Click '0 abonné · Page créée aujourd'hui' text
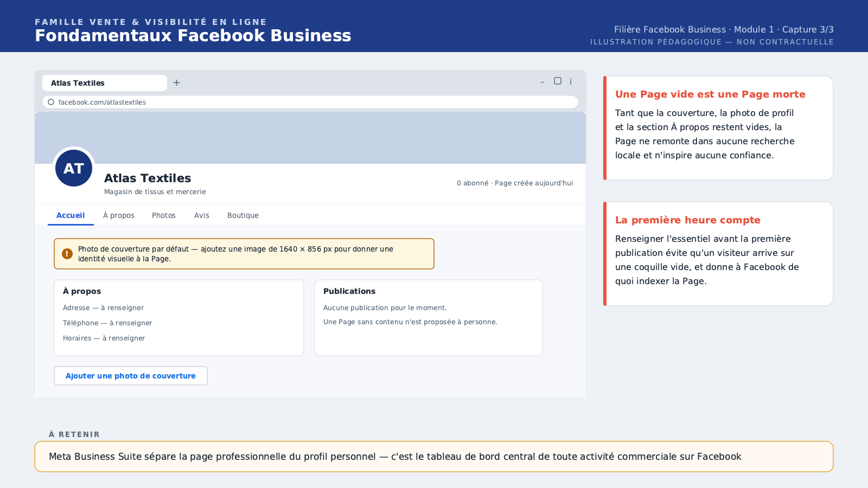Viewport: 868px width, 488px height. point(515,183)
